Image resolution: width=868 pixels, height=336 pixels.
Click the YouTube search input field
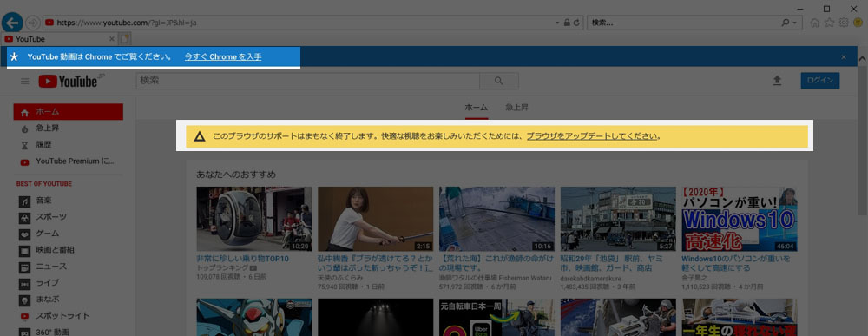(x=308, y=81)
